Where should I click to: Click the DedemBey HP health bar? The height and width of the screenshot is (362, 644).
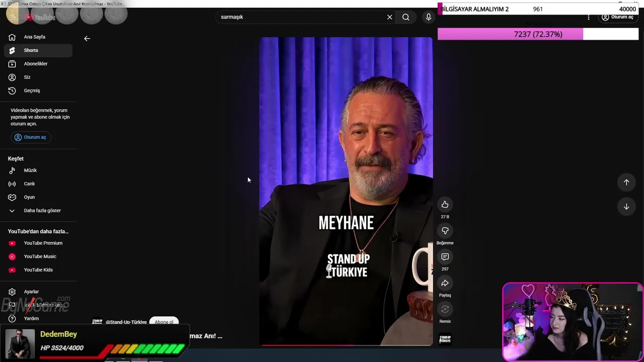tap(148, 349)
